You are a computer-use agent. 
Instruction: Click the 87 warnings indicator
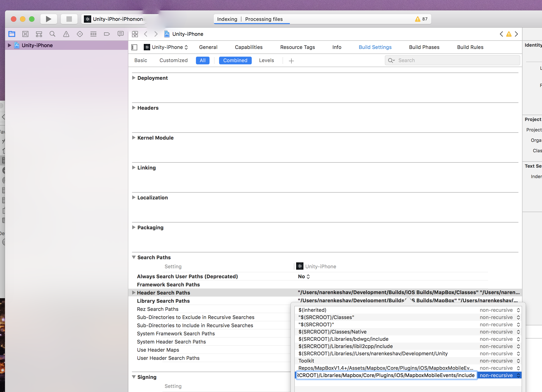point(421,19)
